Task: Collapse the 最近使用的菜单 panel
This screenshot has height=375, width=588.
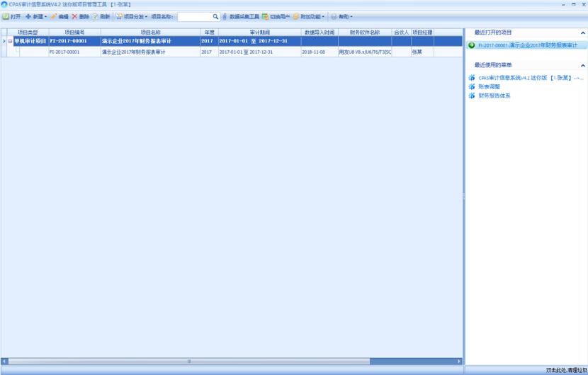Action: point(583,66)
